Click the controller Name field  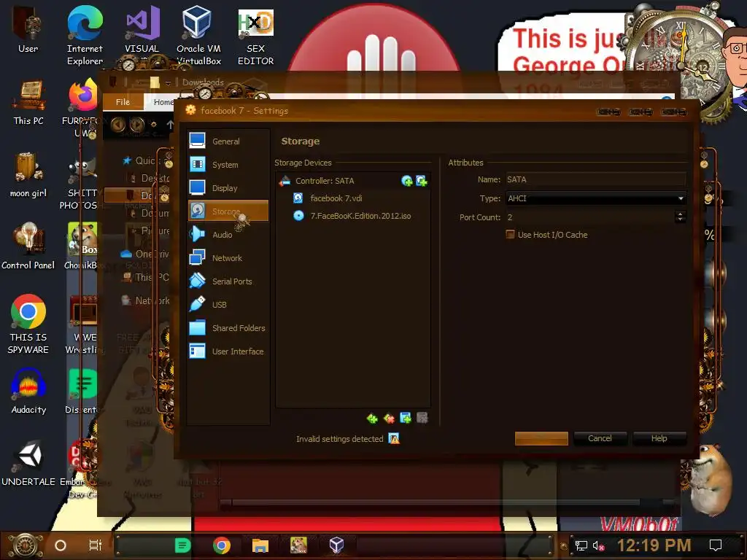click(x=595, y=179)
